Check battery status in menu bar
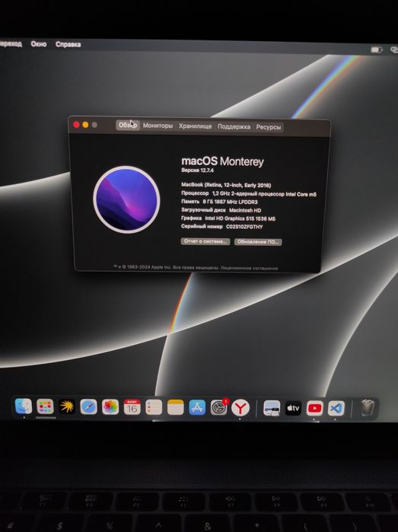Image resolution: width=398 pixels, height=532 pixels. coord(376,50)
